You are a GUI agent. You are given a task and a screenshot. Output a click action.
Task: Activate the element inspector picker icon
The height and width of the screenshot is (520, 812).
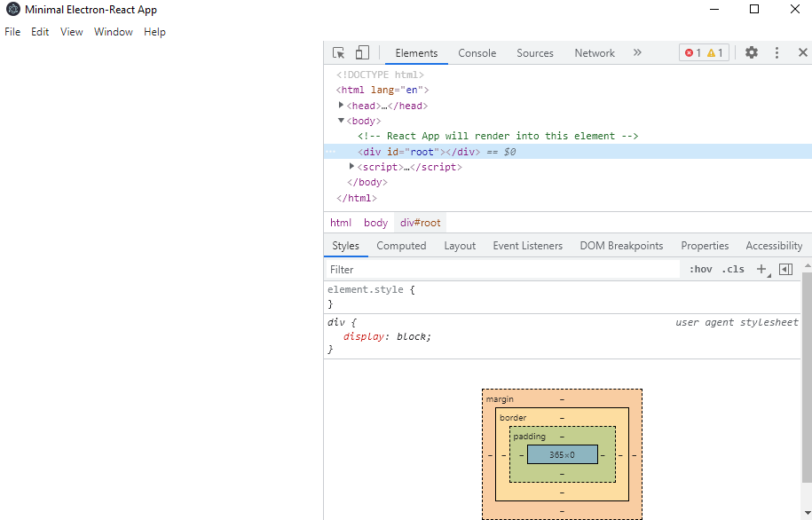pyautogui.click(x=339, y=53)
